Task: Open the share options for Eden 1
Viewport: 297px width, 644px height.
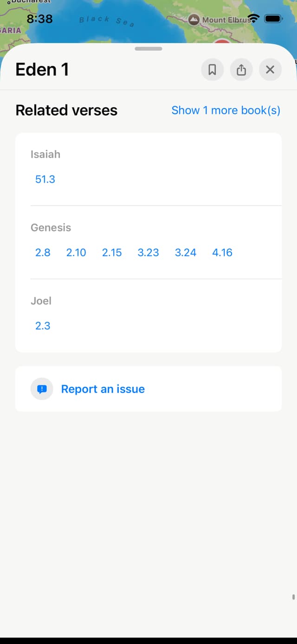Action: [241, 70]
